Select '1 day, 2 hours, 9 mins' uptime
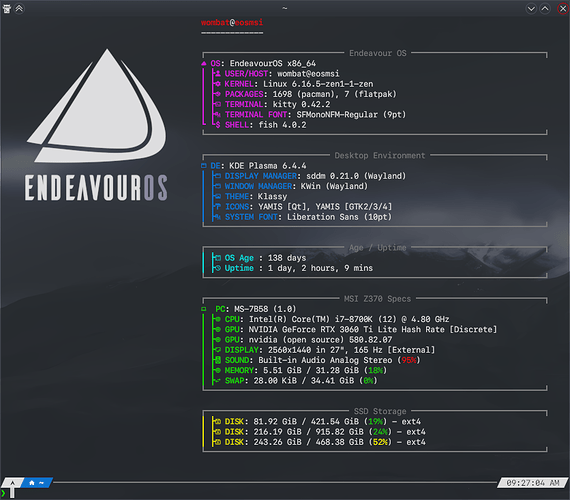The image size is (570, 500). pos(320,268)
